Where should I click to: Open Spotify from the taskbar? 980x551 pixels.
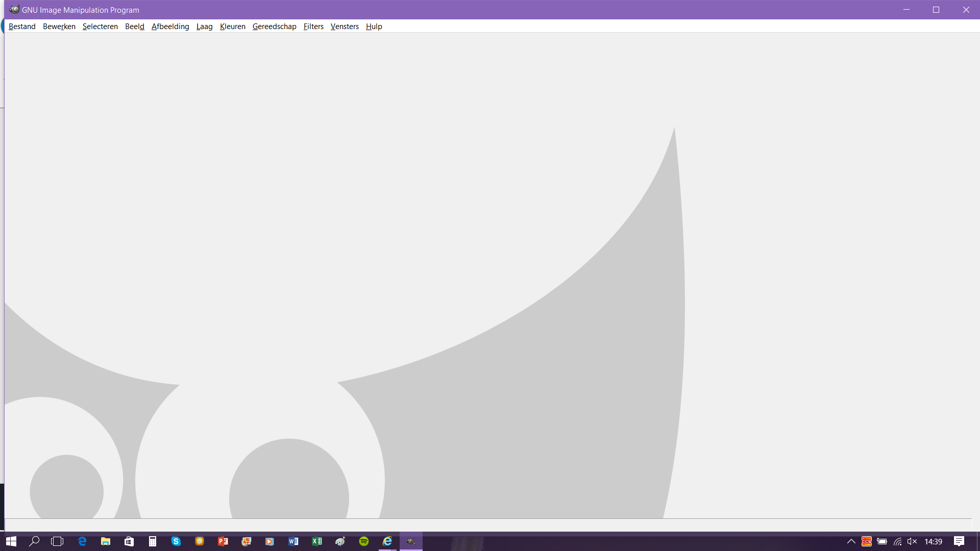[364, 541]
